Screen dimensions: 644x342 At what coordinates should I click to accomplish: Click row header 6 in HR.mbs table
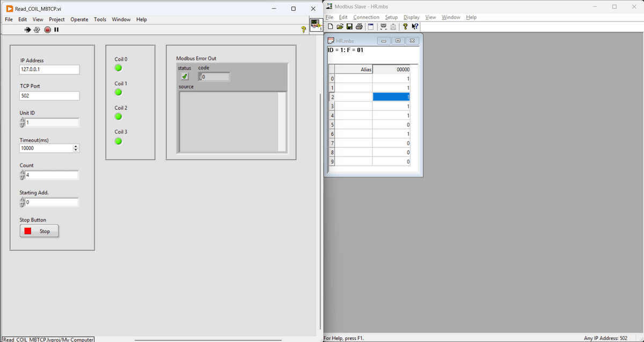(332, 133)
